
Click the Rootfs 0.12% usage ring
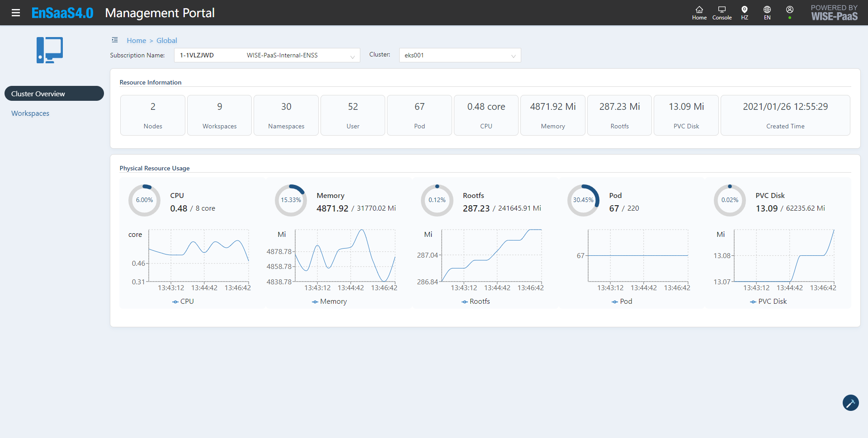point(437,200)
